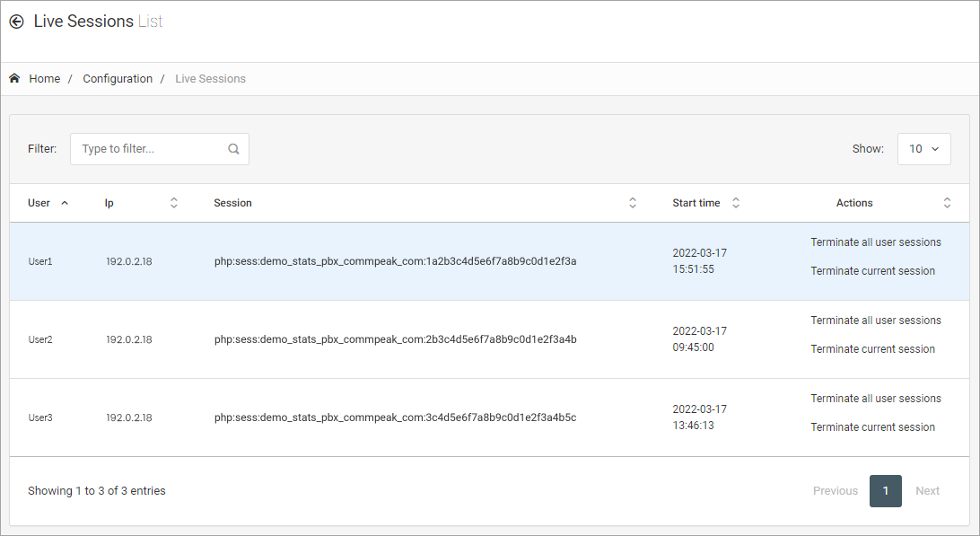Image resolution: width=980 pixels, height=536 pixels.
Task: Open the Show entries dropdown set to 10
Action: 923,149
